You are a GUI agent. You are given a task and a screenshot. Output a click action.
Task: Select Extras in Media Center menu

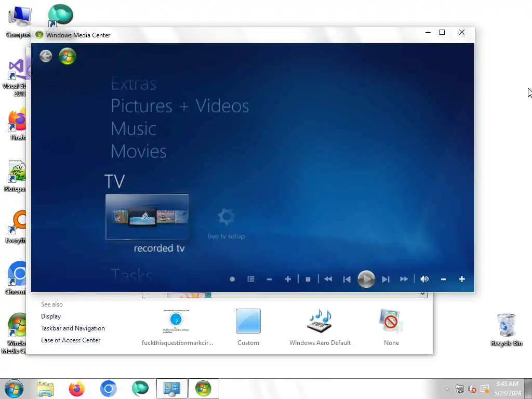134,84
